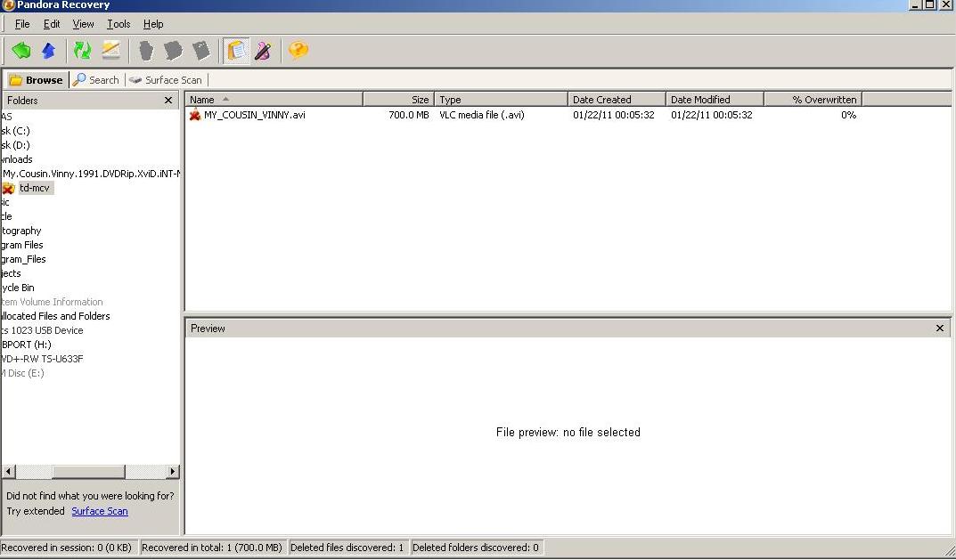This screenshot has width=956, height=560.
Task: Click the Deleted files discovered status
Action: pyautogui.click(x=347, y=548)
